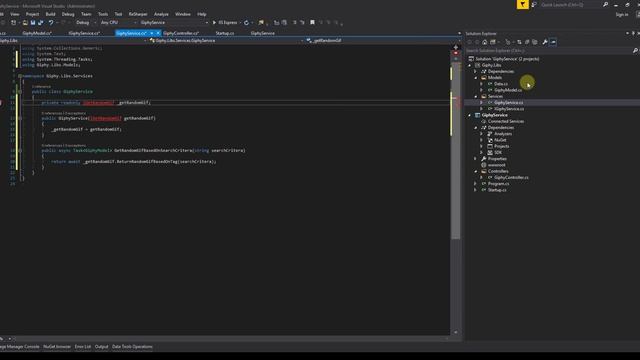Collapse the Giphy.Libs project node
This screenshot has height=360, width=640.
469,65
